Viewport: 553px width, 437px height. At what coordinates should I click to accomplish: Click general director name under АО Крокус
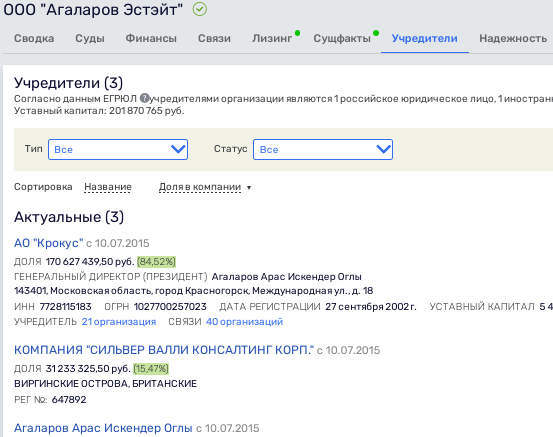click(x=286, y=277)
